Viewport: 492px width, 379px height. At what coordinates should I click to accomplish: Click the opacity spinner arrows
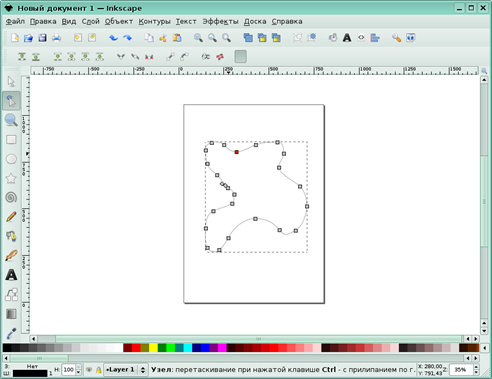pyautogui.click(x=78, y=370)
